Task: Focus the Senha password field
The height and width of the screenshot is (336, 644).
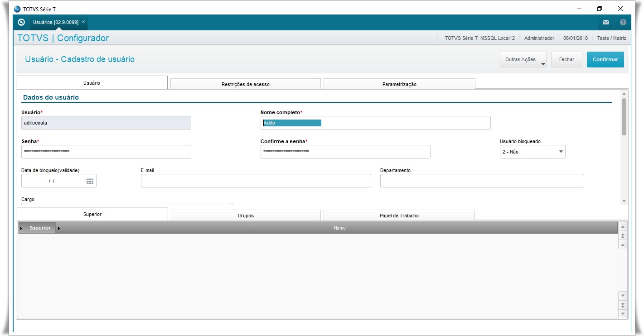Action: (x=106, y=152)
